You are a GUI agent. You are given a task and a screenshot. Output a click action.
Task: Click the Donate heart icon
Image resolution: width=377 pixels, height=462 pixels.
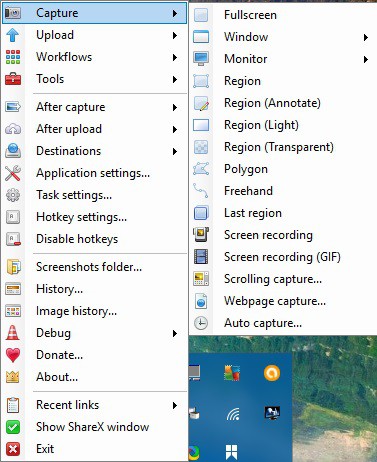point(13,355)
